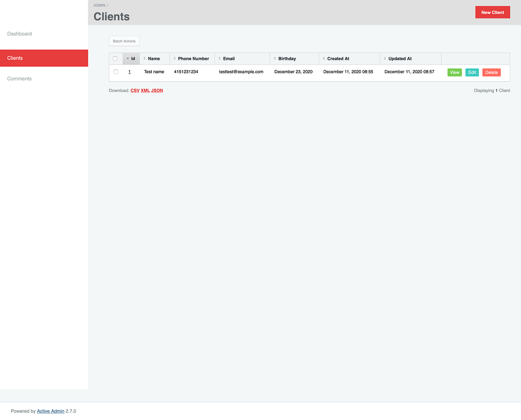521x420 pixels.
Task: Download clients as CSV
Action: (x=135, y=90)
